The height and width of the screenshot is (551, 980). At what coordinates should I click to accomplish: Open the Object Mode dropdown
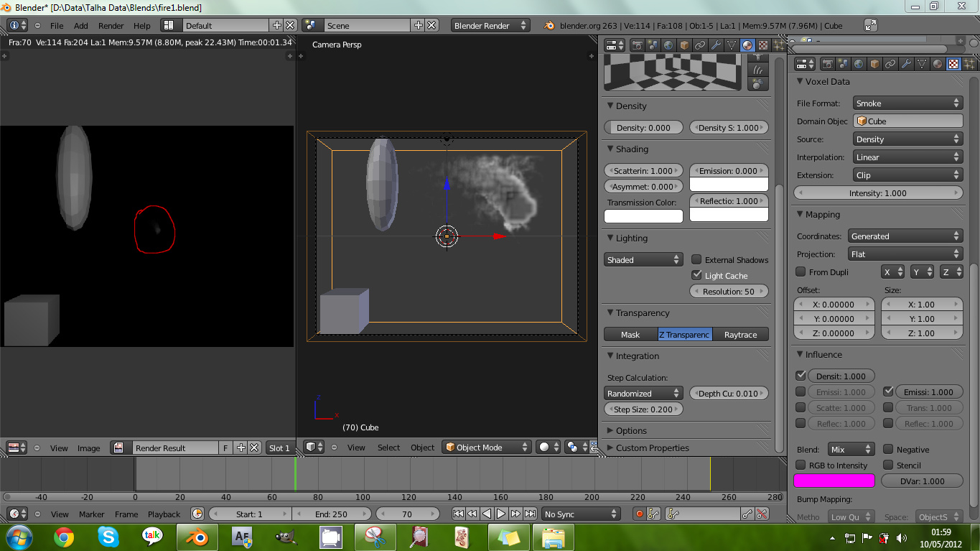coord(487,447)
